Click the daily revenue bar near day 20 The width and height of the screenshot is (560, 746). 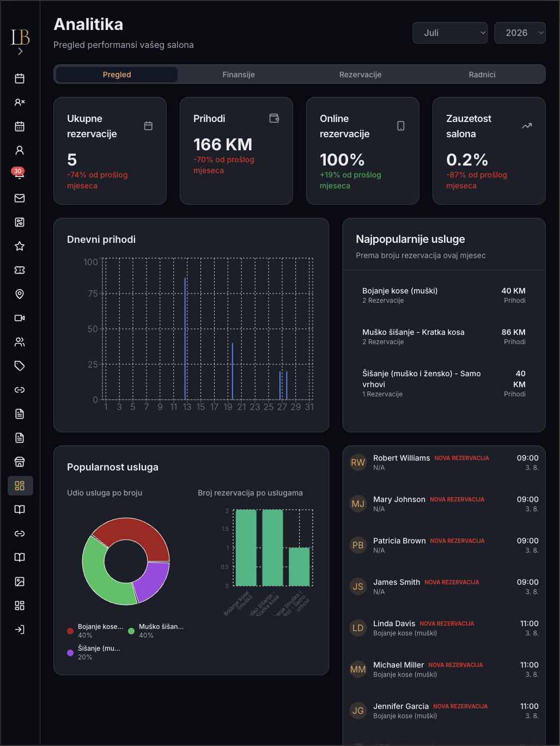point(233,371)
